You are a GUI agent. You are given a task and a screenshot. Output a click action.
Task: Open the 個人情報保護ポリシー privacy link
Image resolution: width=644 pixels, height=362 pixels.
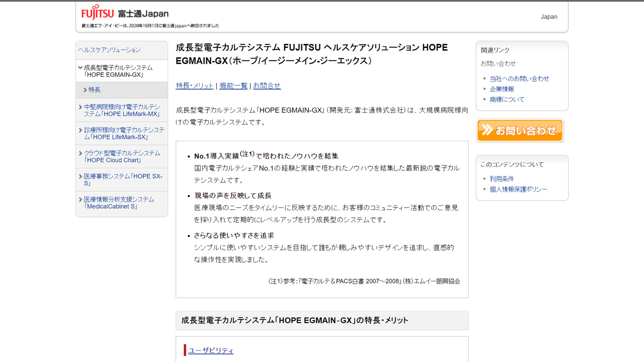point(518,189)
